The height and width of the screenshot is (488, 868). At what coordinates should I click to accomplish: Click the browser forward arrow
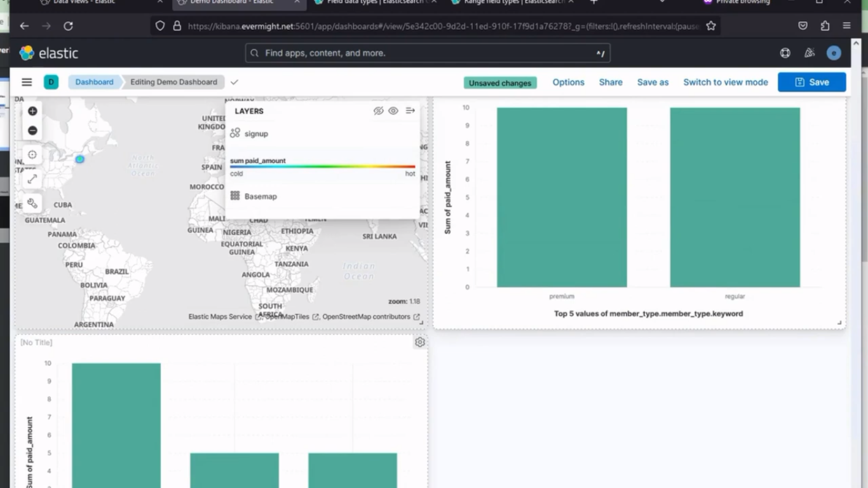[46, 26]
